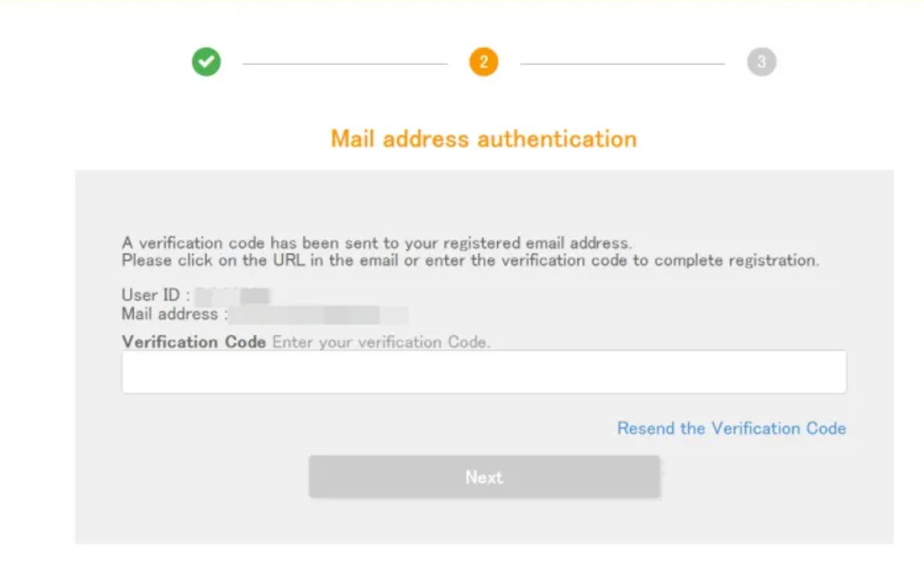Click the gray step 3 circle
This screenshot has width=924, height=570.
coord(761,62)
